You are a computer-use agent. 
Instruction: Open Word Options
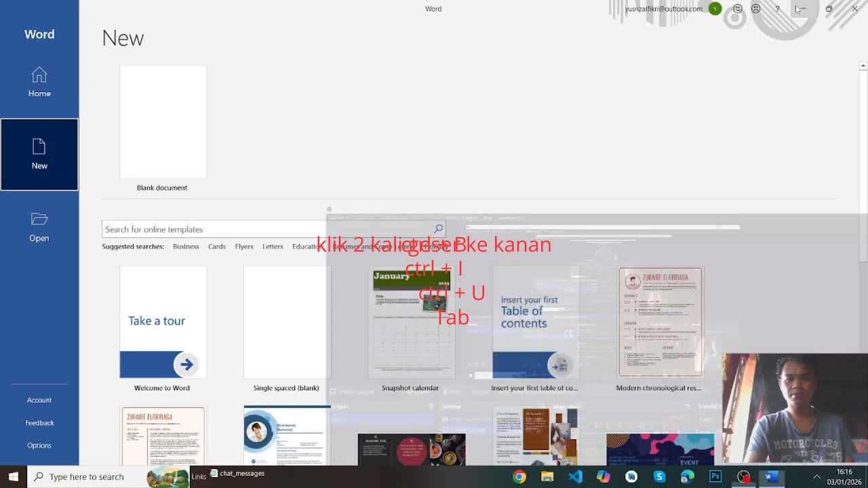coord(39,445)
